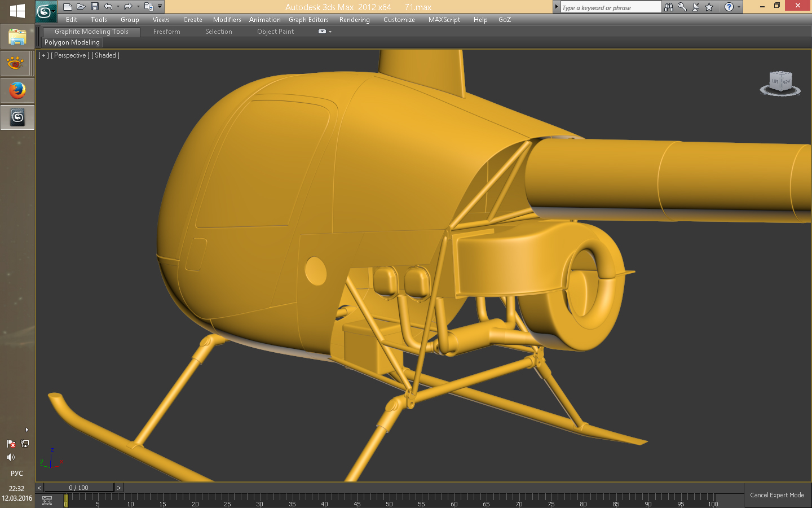Click the New Scene icon

68,7
